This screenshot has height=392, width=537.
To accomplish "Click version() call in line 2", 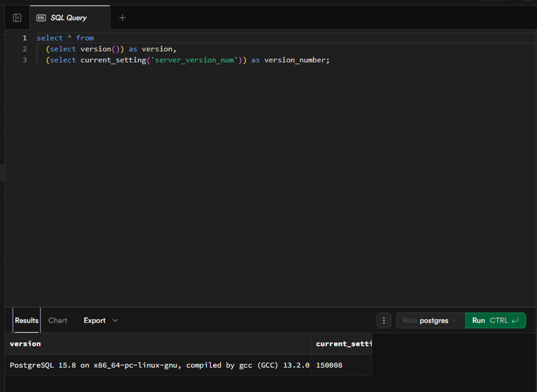I will (100, 49).
